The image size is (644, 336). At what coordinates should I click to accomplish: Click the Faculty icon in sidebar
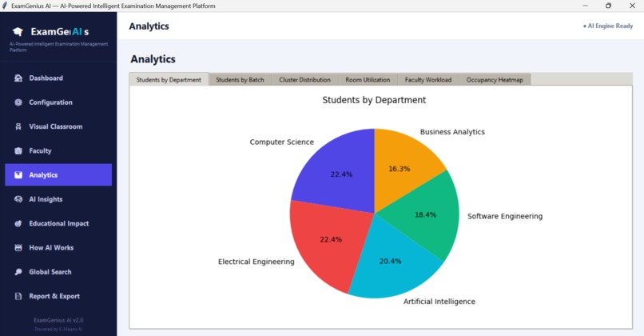18,151
